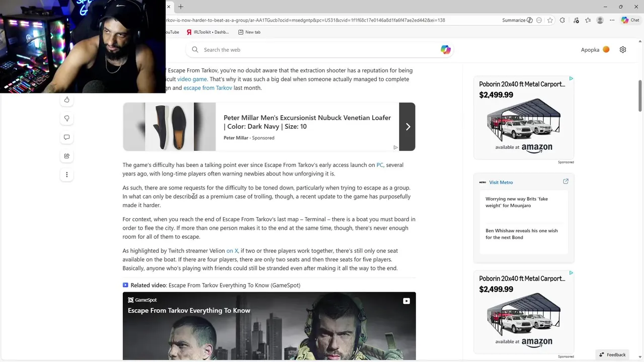
Task: Click the video icon on GameSpot player
Action: click(x=406, y=301)
